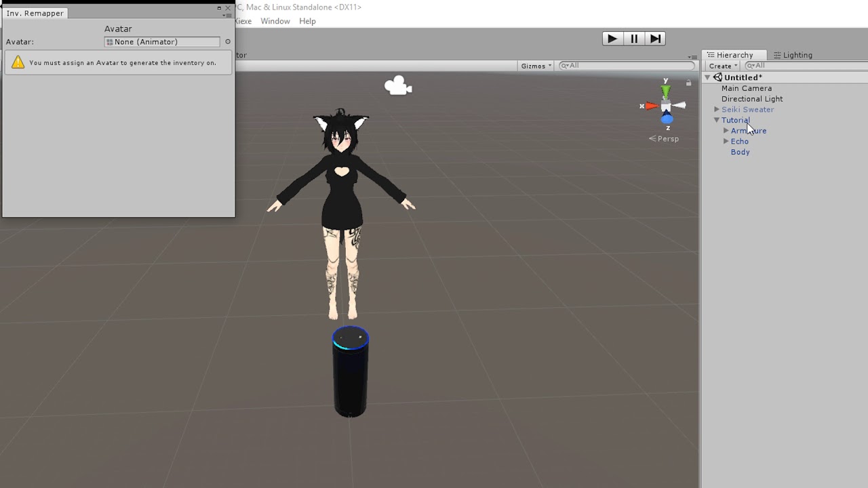Open the Create dropdown in Hierarchy
868x488 pixels.
[724, 66]
